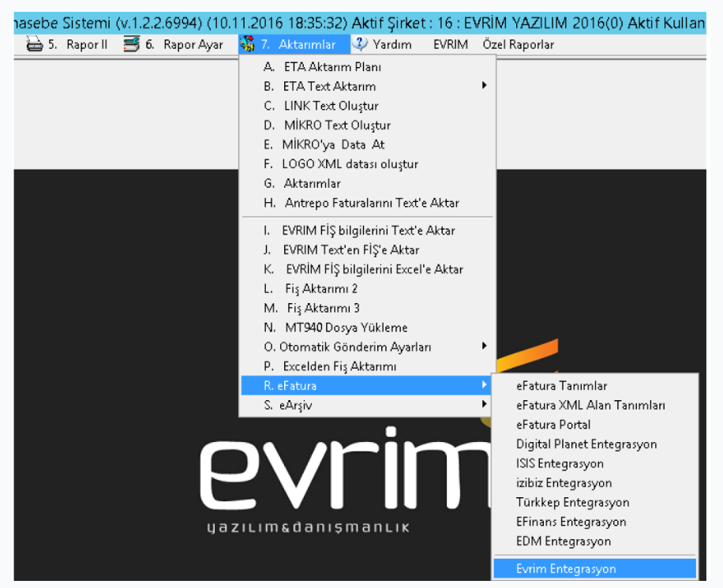The image size is (723, 588).
Task: Choose K. EVRİM FİŞ bilgilerini Excel'e Aktar
Action: tap(368, 269)
